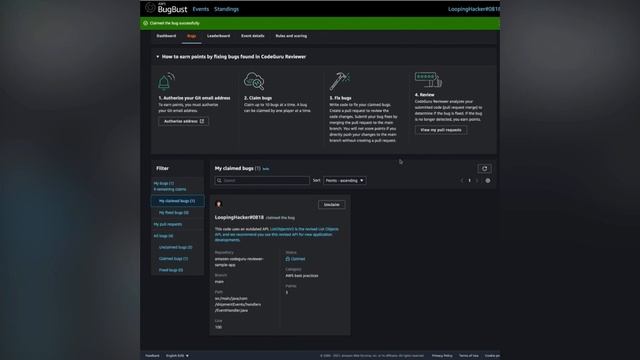Focus the bug search field
This screenshot has height=360, width=640.
262,180
